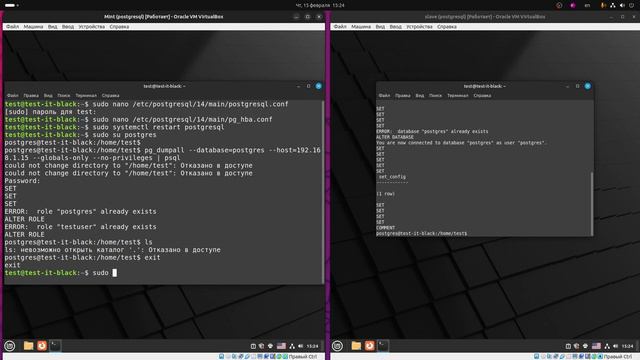Open Правка menu in right terminal

pyautogui.click(x=403, y=96)
